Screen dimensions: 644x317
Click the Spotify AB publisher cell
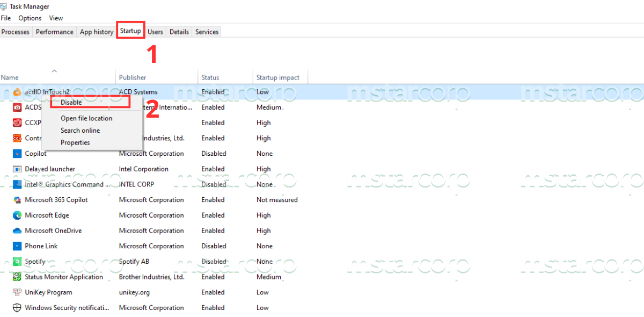(x=134, y=262)
